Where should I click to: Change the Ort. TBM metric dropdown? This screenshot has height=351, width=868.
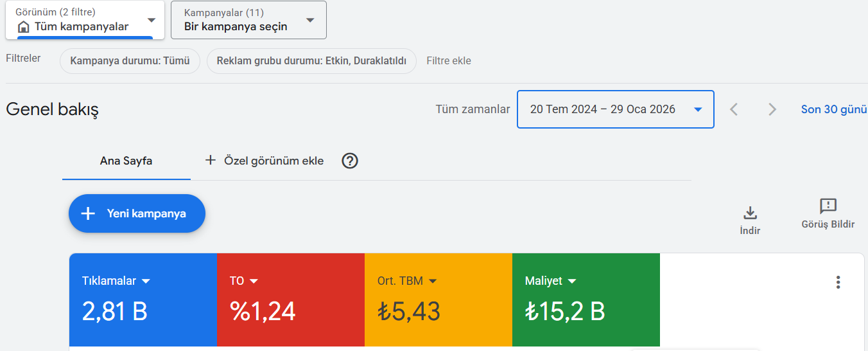coord(433,281)
